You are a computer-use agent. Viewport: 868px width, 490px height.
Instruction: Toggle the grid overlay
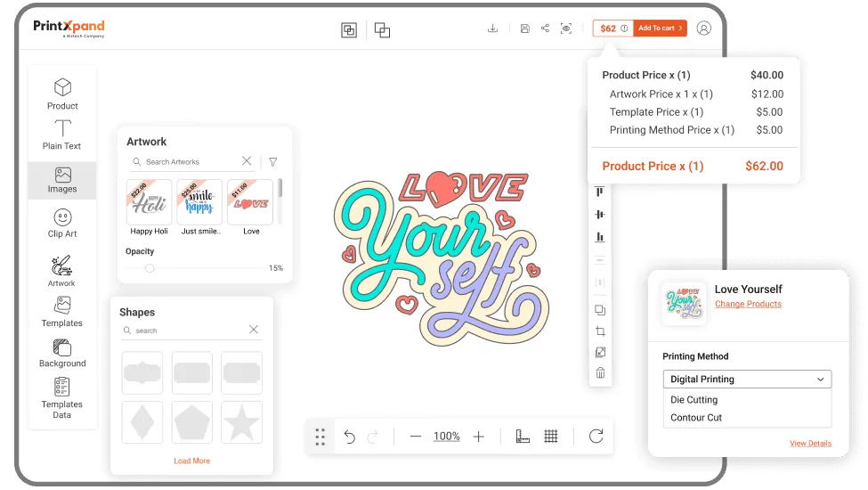click(x=551, y=437)
